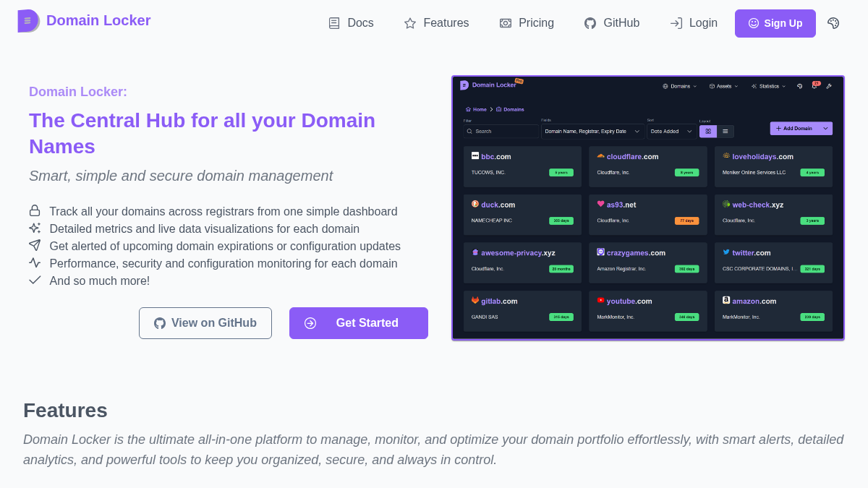This screenshot has height=488, width=868.
Task: In dashboard preview, click the amazon.com favicon
Action: (x=726, y=300)
